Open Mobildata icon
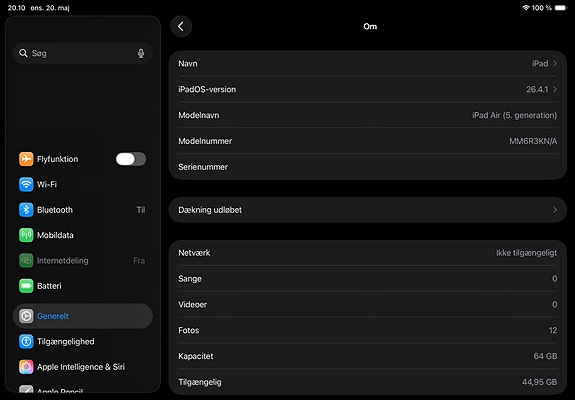This screenshot has height=400, width=575. click(26, 235)
